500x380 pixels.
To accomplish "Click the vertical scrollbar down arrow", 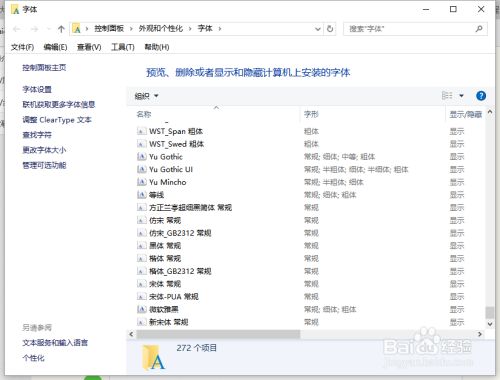I will tap(490, 324).
